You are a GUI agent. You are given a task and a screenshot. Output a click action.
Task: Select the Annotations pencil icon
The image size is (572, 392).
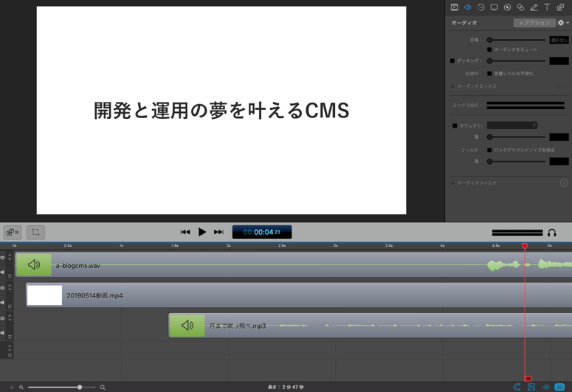click(x=534, y=7)
